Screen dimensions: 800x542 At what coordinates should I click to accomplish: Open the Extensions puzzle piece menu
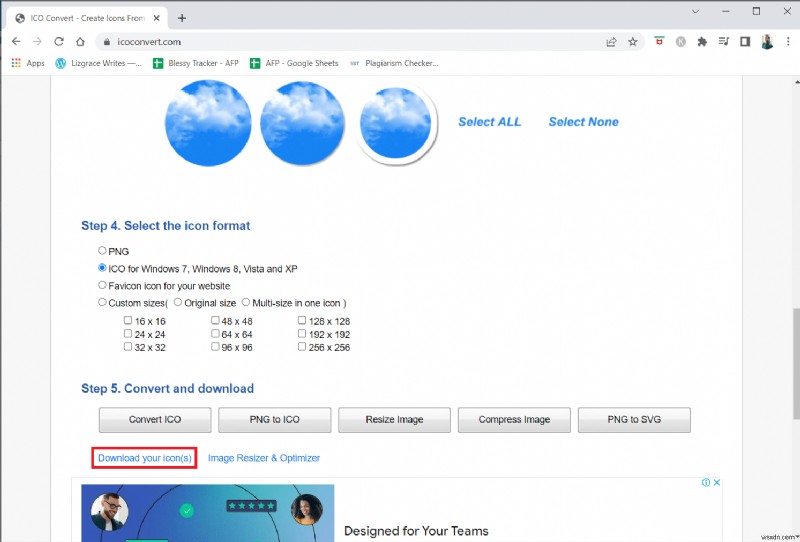point(702,42)
